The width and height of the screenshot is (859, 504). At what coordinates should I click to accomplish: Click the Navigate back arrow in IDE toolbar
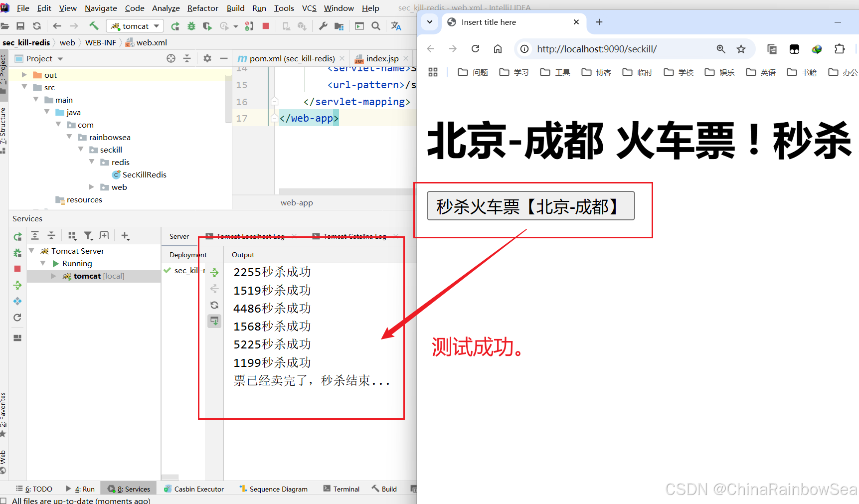[57, 26]
